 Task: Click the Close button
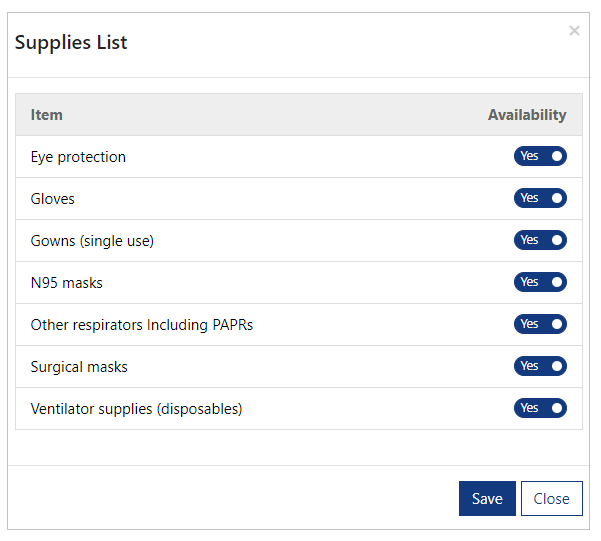click(x=551, y=498)
